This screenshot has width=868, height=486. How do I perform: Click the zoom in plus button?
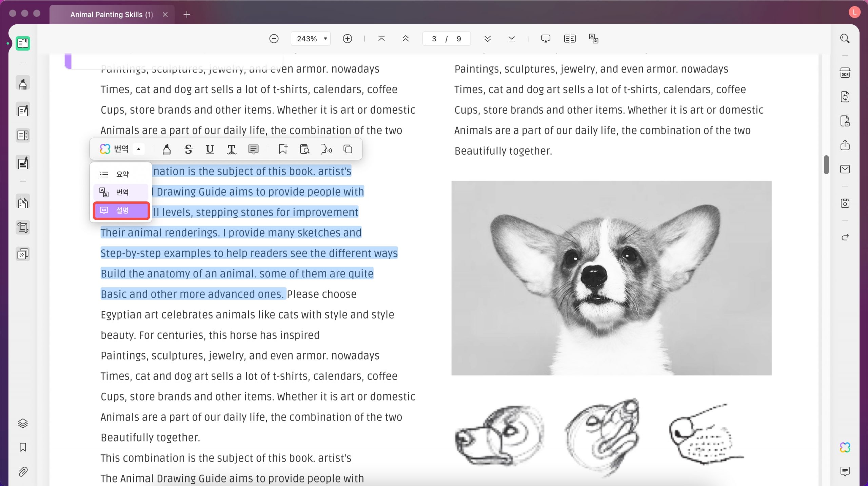[348, 39]
